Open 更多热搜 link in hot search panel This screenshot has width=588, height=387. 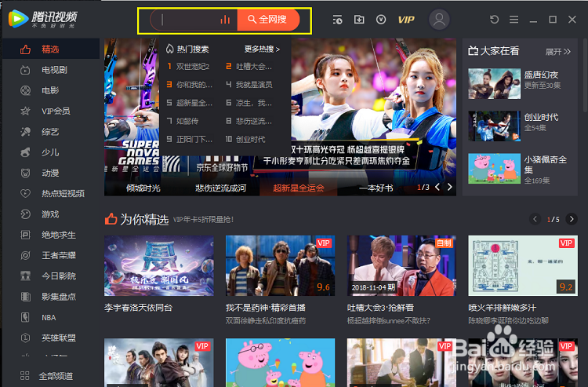pyautogui.click(x=262, y=49)
